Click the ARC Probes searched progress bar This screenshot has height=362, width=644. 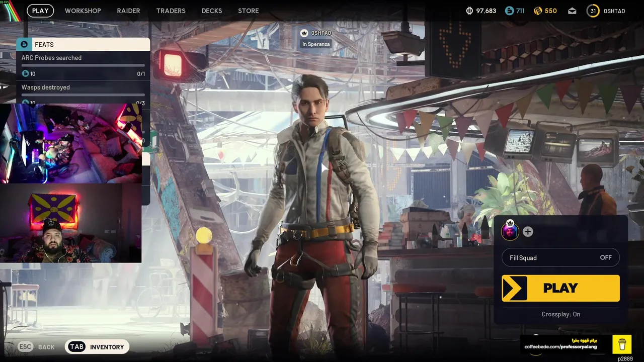[83, 65]
